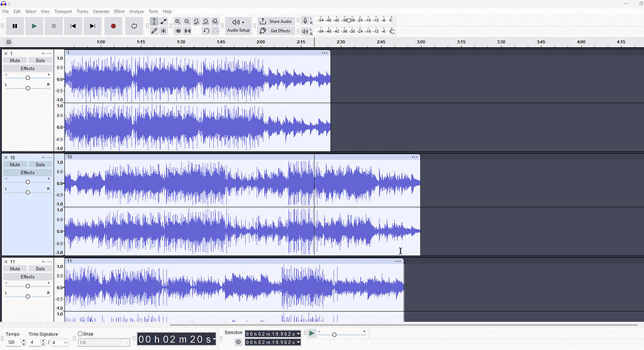Open the Effect menu
The image size is (644, 350).
coord(119,11)
